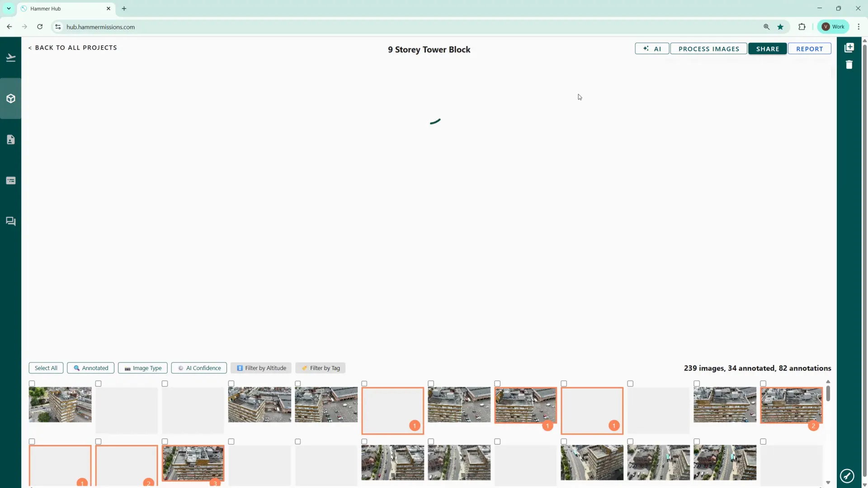This screenshot has height=488, width=868.
Task: Open the chat messages sidebar icon
Action: click(11, 221)
